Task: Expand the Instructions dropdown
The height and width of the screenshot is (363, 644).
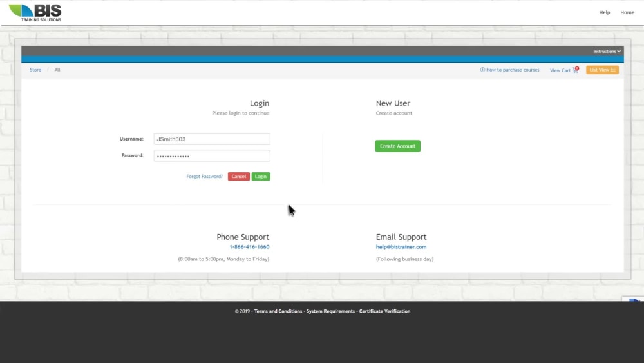Action: tap(607, 52)
